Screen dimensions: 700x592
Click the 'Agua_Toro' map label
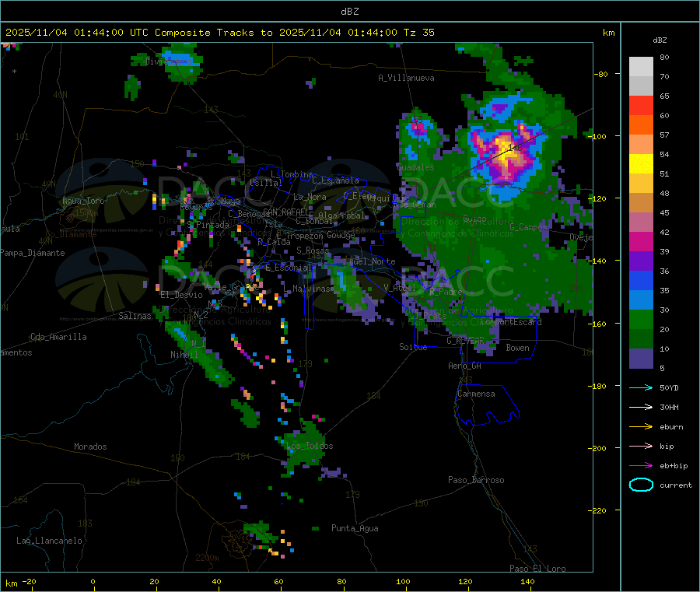(83, 201)
